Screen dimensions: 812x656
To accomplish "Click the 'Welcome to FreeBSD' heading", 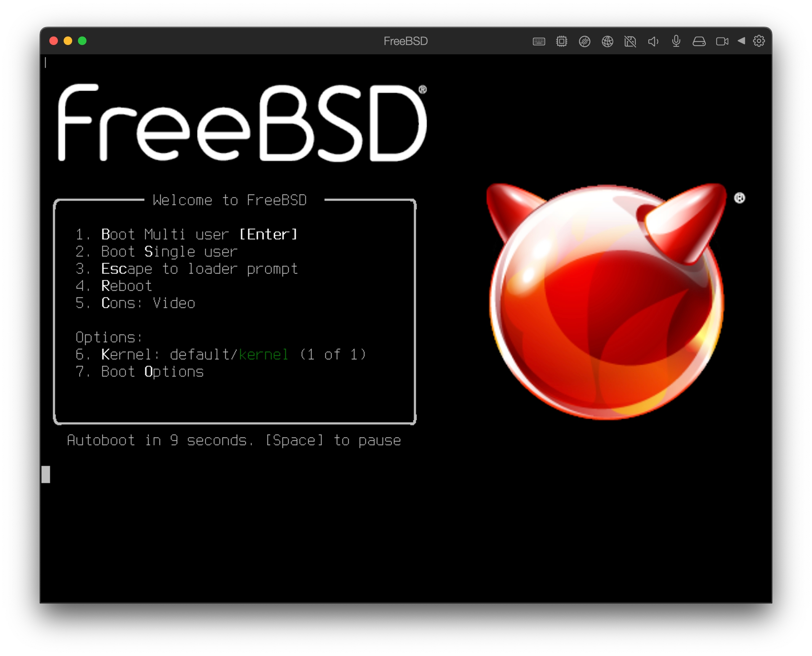I will (x=230, y=200).
